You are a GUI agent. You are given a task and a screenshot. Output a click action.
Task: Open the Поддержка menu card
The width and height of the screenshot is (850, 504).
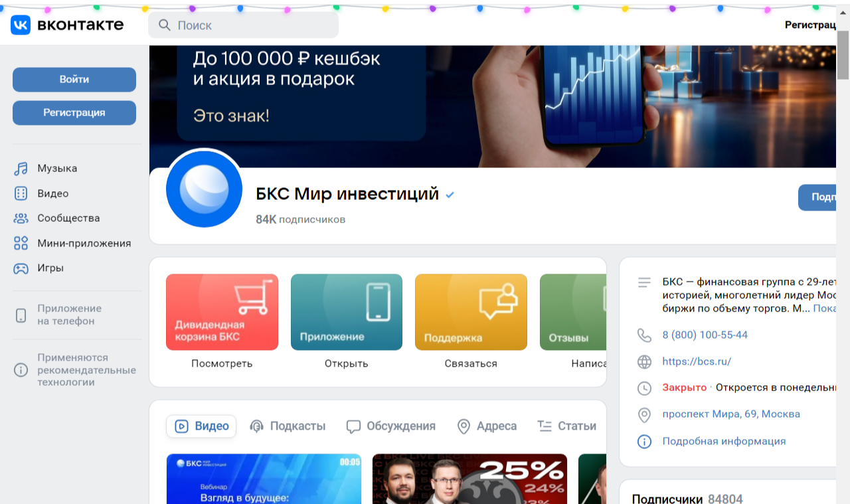pos(471,312)
